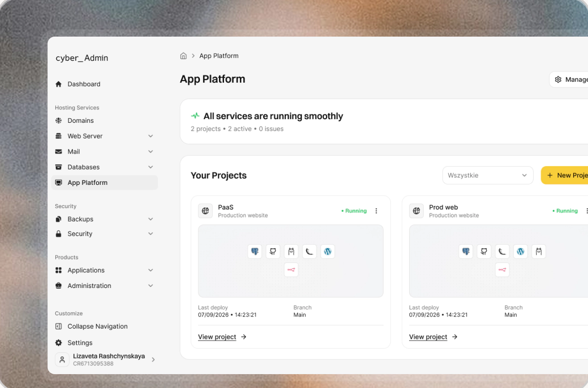Expand the Databases submenu chevron
The image size is (588, 388).
151,167
